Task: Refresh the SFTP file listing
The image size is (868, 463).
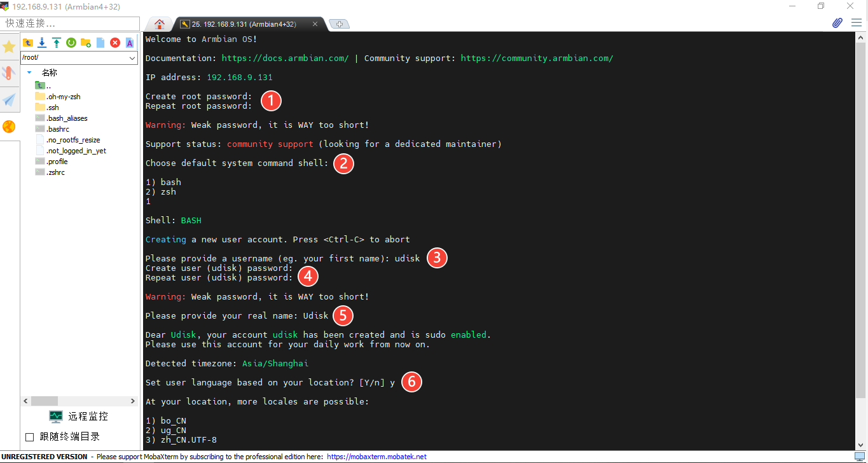Action: pos(71,42)
